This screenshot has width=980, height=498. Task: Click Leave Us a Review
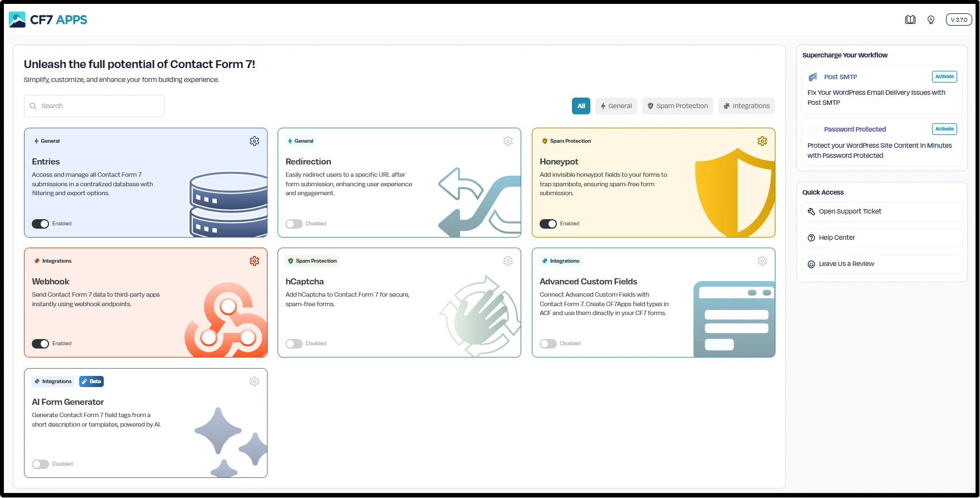882,264
